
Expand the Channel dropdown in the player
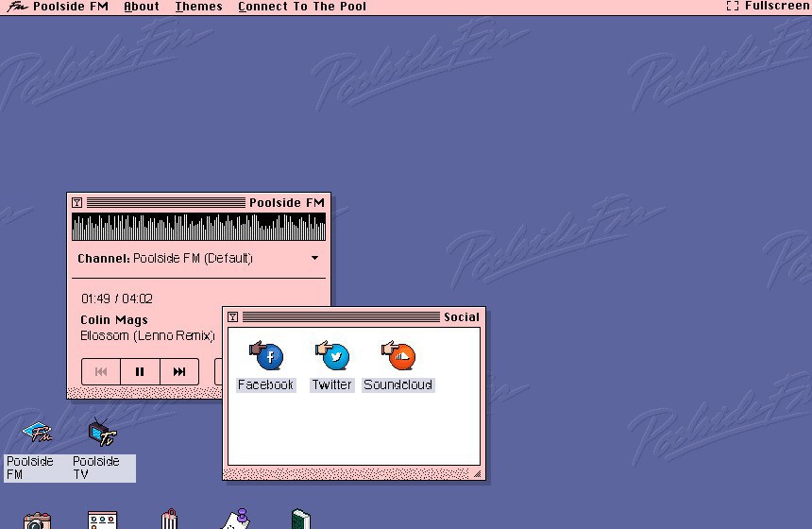(x=314, y=258)
